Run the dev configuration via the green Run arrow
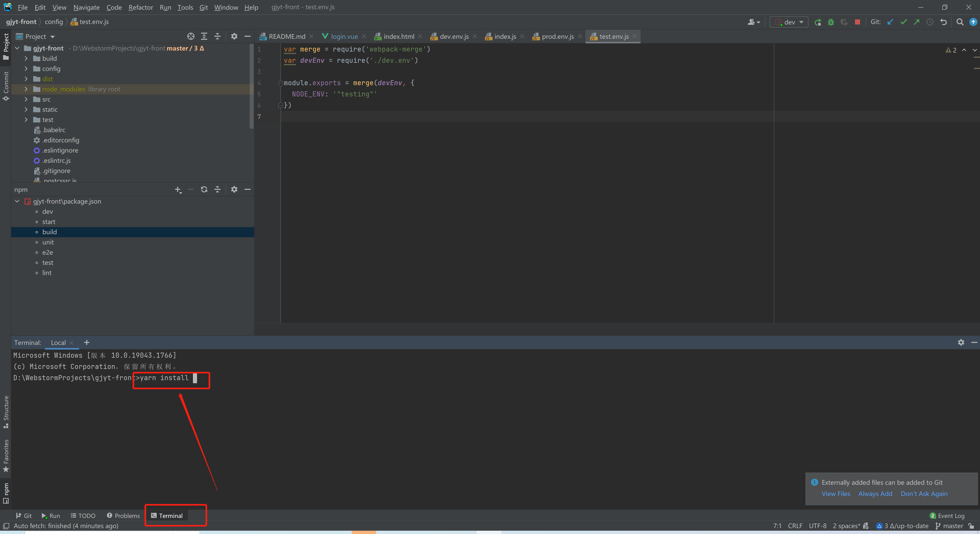 click(x=818, y=22)
